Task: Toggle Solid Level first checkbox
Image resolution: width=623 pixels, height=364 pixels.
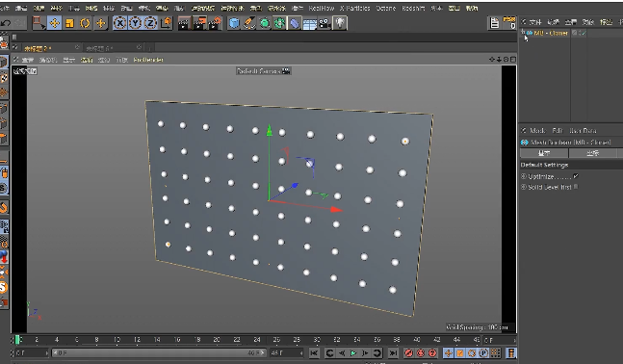Action: coord(576,187)
